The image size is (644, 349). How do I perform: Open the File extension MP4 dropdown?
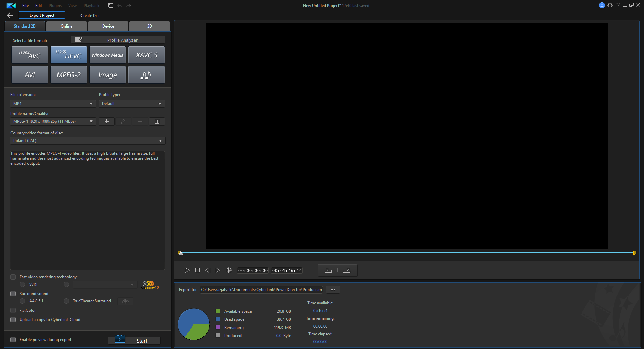(53, 104)
